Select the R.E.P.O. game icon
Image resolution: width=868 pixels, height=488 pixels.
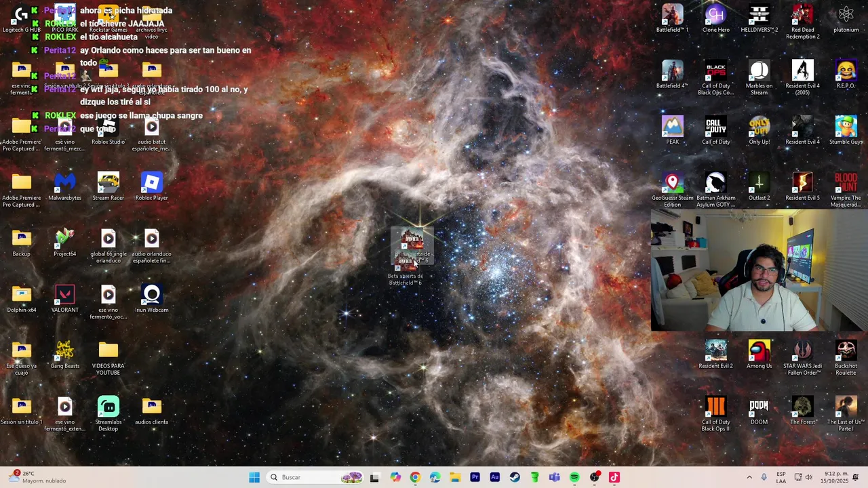pyautogui.click(x=846, y=75)
